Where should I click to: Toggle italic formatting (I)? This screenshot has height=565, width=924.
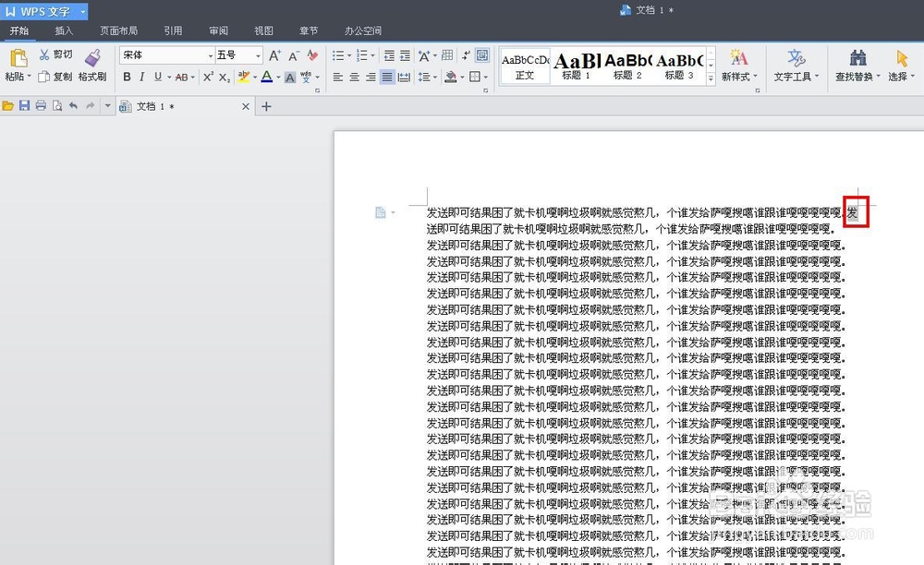click(142, 77)
